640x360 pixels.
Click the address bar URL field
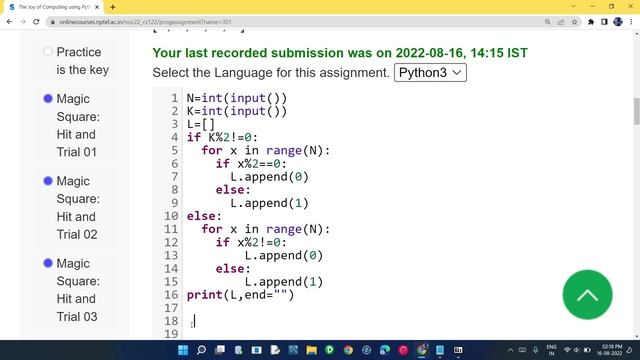coord(294,22)
